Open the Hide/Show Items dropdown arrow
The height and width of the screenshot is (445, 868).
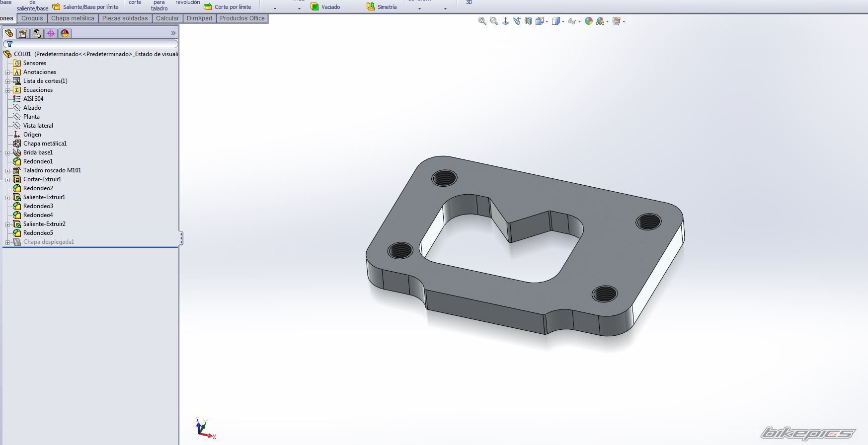[x=579, y=21]
